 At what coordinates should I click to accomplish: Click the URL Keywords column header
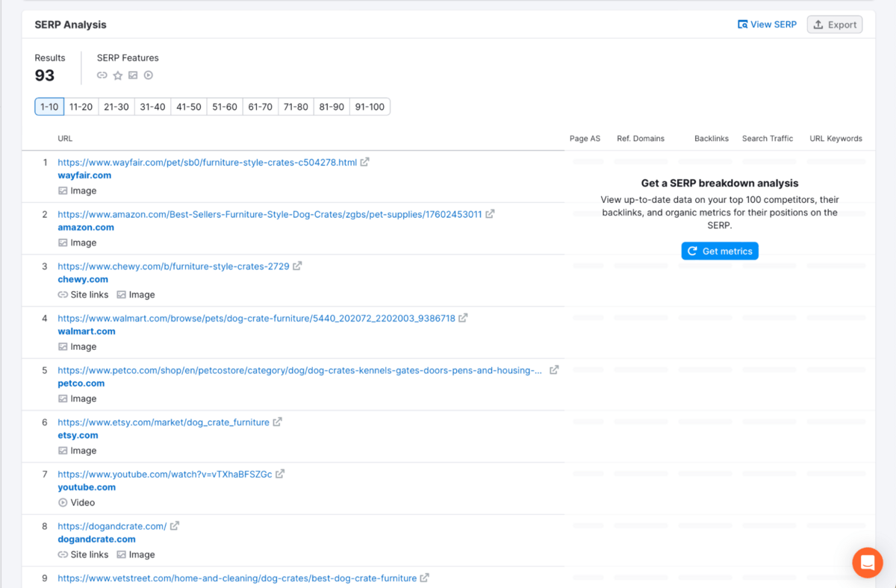pyautogui.click(x=836, y=139)
